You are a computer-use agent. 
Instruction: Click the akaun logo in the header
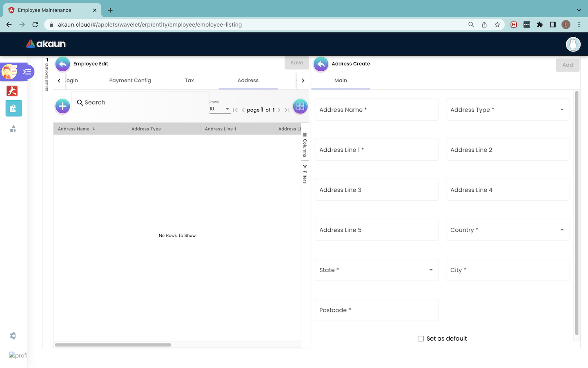pyautogui.click(x=46, y=44)
